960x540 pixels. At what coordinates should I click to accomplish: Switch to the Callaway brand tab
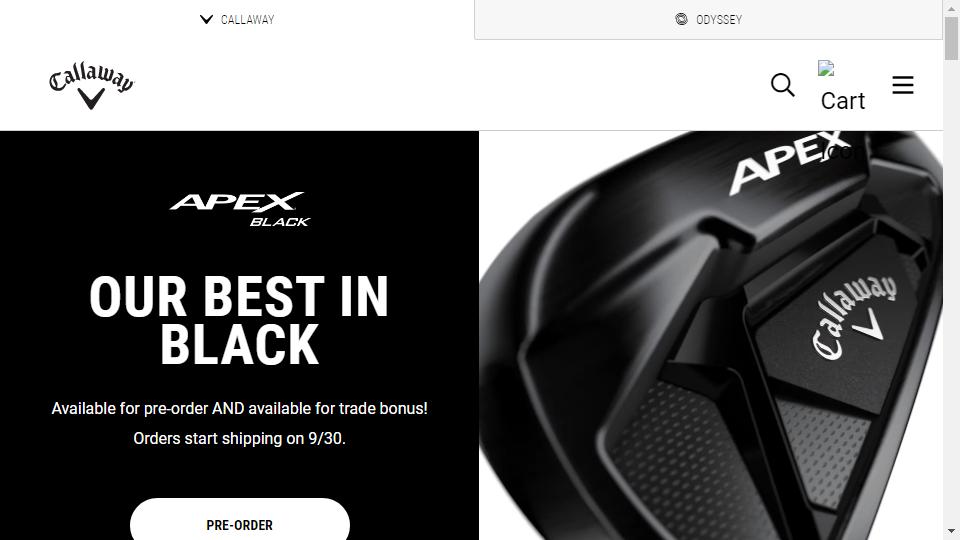(x=237, y=20)
